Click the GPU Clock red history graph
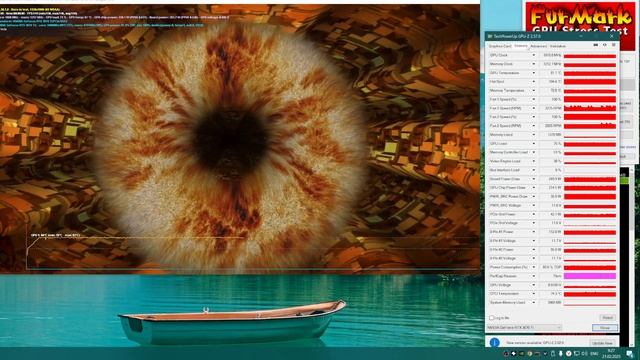This screenshot has width=640, height=360. pyautogui.click(x=590, y=55)
